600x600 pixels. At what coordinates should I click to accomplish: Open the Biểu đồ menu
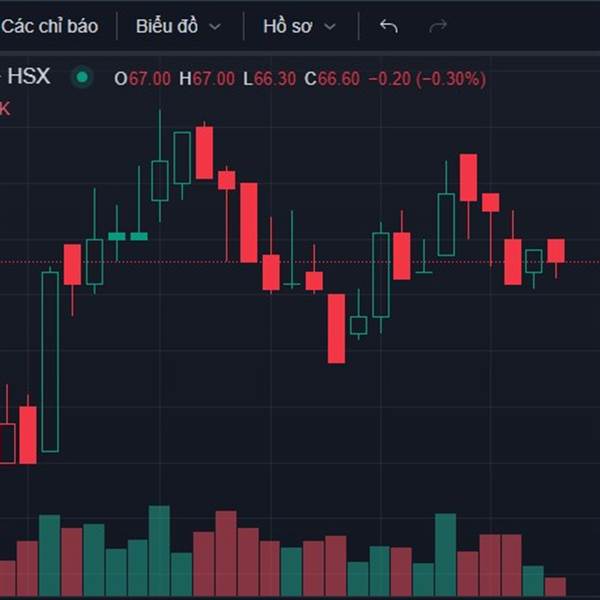[167, 26]
